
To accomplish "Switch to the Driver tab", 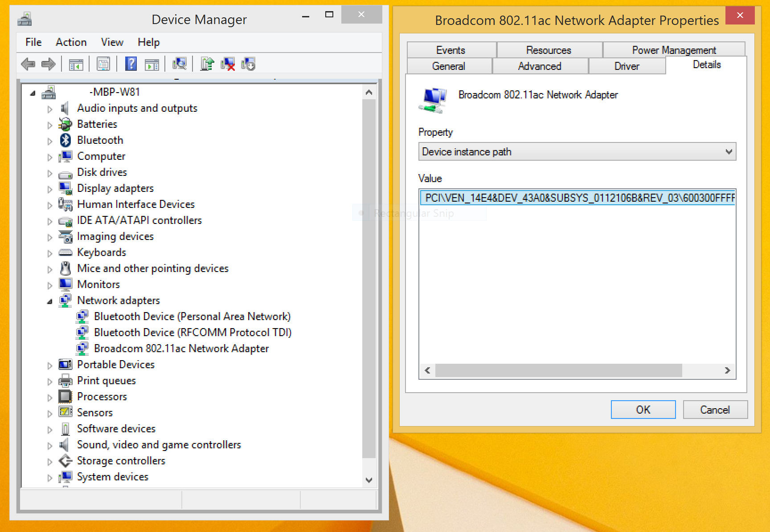I will point(627,66).
